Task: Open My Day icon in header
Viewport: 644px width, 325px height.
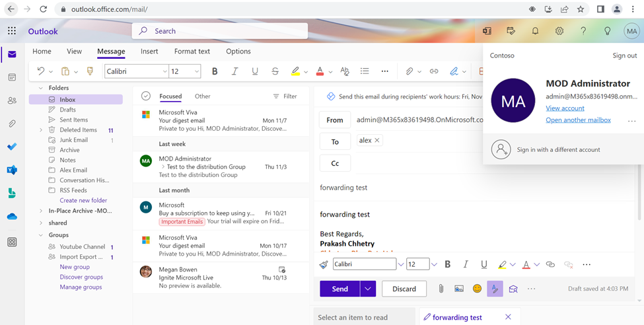Action: tap(511, 31)
